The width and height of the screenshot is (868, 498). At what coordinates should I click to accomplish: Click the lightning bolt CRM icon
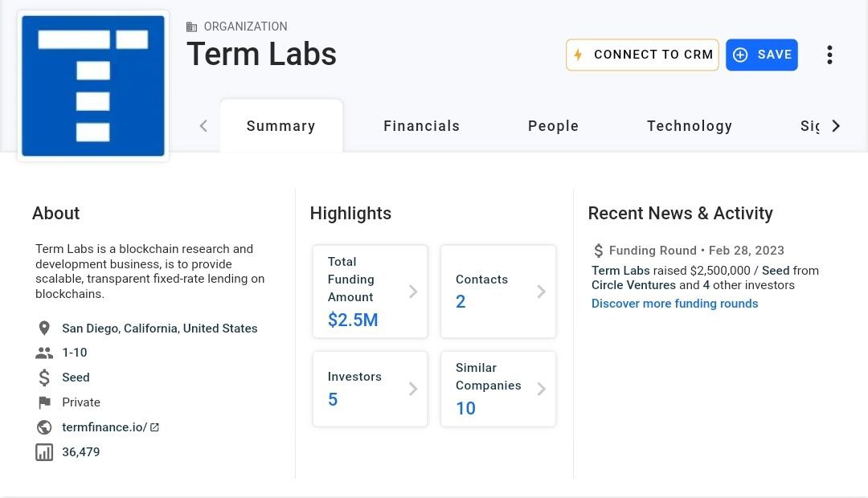tap(578, 55)
